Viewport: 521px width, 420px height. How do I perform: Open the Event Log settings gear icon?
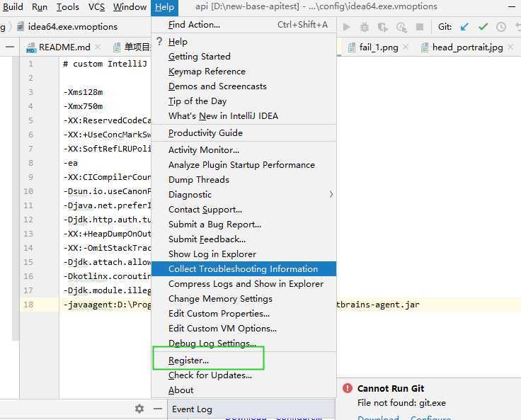[139, 409]
